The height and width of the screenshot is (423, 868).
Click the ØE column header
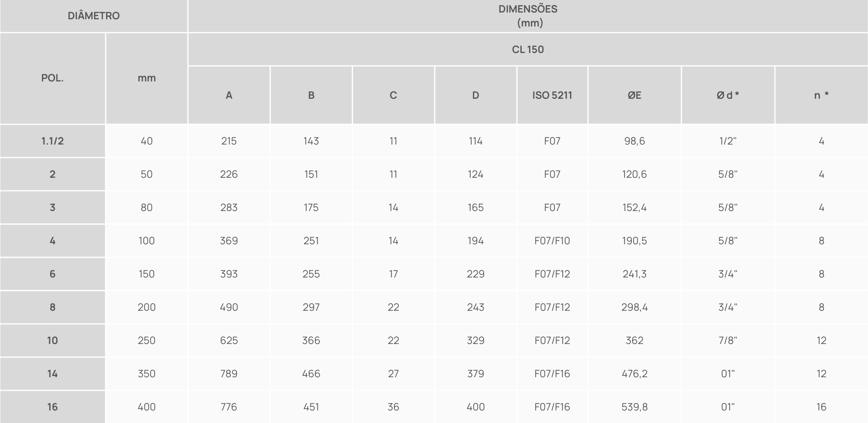coord(635,95)
